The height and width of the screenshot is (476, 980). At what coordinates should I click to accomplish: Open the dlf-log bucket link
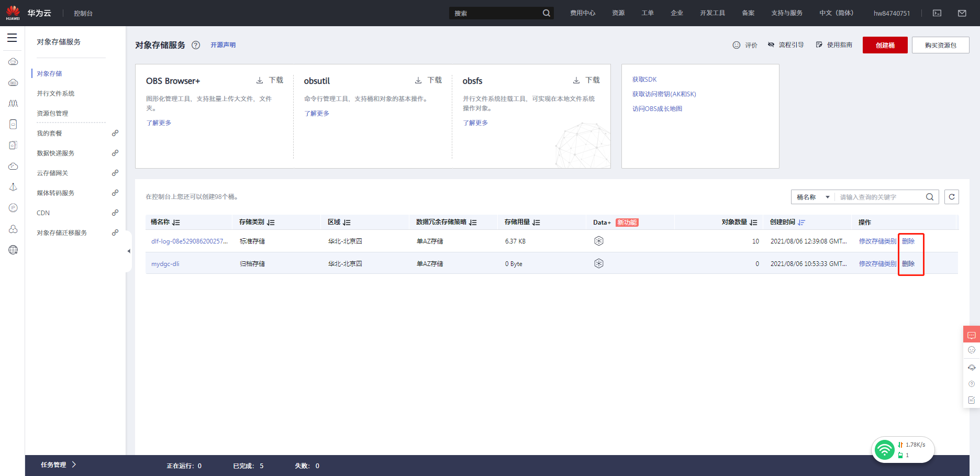point(190,241)
